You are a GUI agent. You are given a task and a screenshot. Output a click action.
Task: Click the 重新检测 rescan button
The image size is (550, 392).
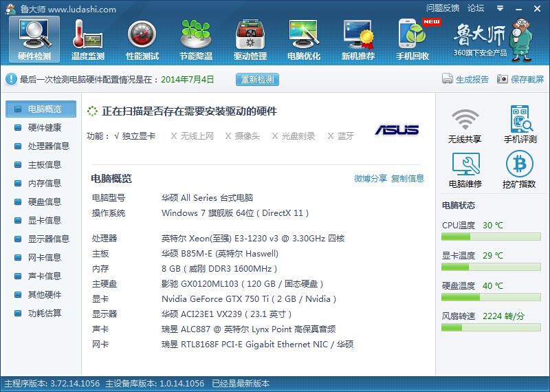257,79
